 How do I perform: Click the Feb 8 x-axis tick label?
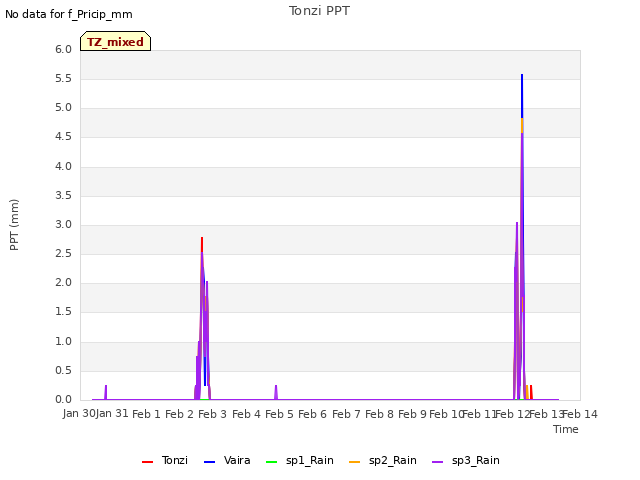click(379, 414)
